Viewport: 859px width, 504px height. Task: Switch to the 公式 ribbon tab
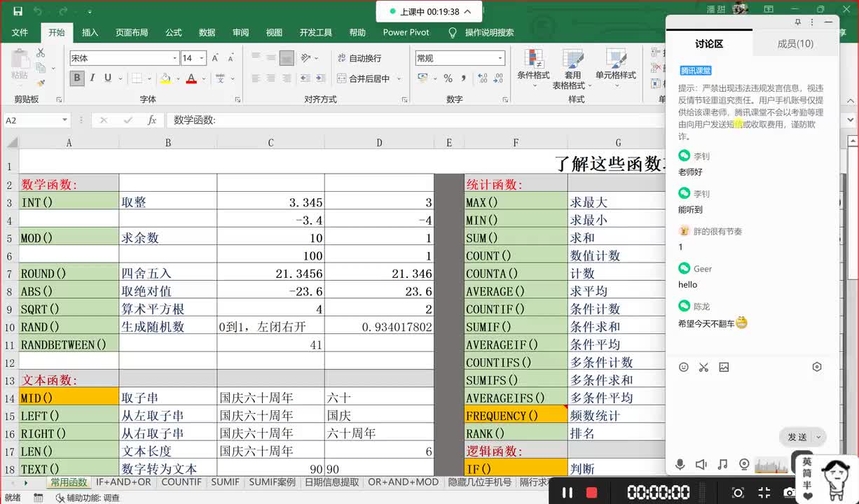(173, 32)
